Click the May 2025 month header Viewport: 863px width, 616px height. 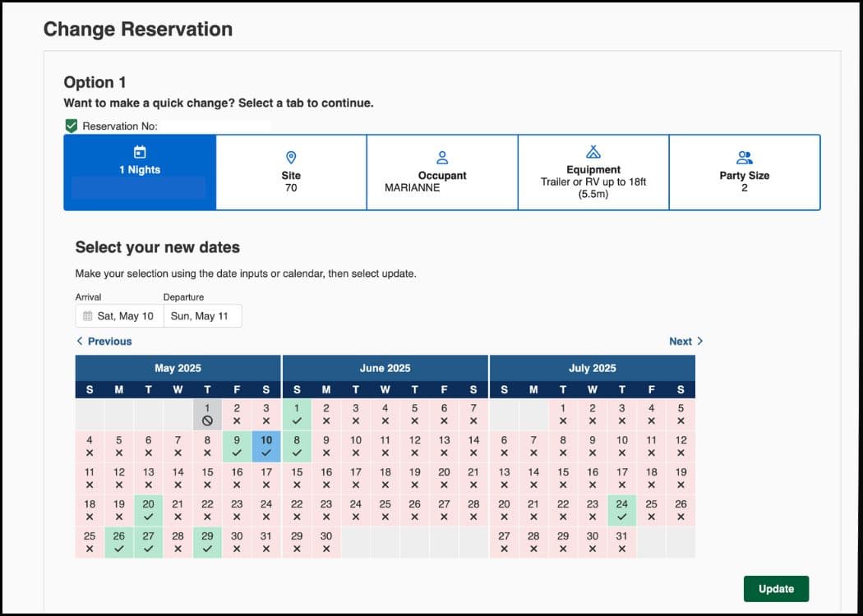coord(178,368)
